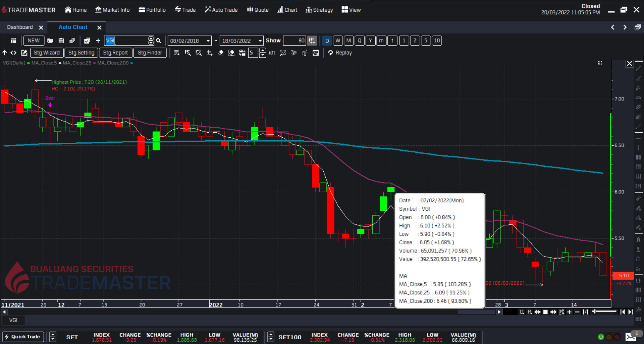644x344 pixels.
Task: Open Stg.Finder
Action: (150, 53)
